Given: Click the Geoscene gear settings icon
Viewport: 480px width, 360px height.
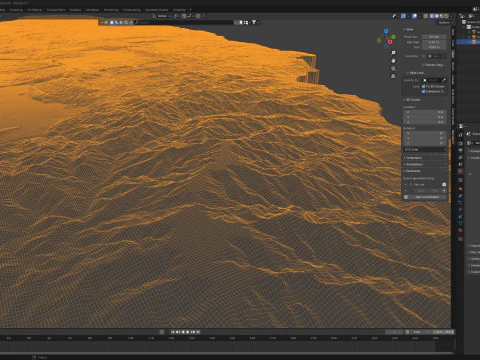Looking at the screenshot, I should pyautogui.click(x=444, y=185).
